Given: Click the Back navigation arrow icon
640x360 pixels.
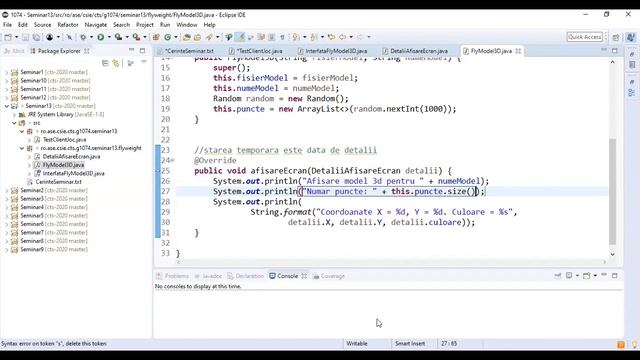Looking at the screenshot, I should tap(342, 37).
